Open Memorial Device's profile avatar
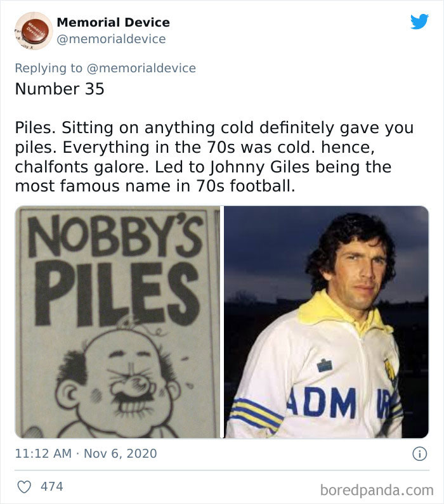Image resolution: width=444 pixels, height=504 pixels. (32, 30)
